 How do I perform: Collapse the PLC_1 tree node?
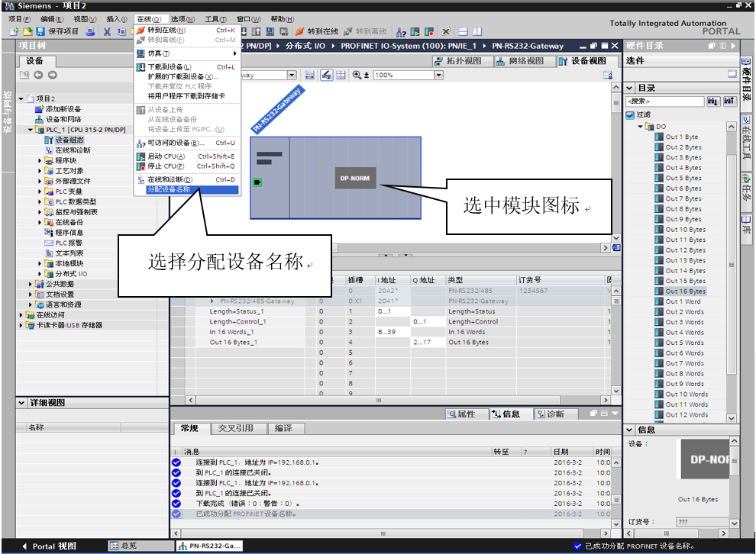point(31,130)
